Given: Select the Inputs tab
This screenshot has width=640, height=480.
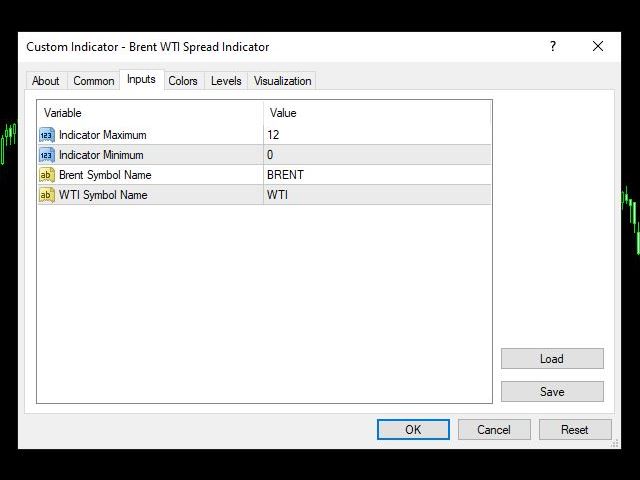Looking at the screenshot, I should tap(141, 79).
